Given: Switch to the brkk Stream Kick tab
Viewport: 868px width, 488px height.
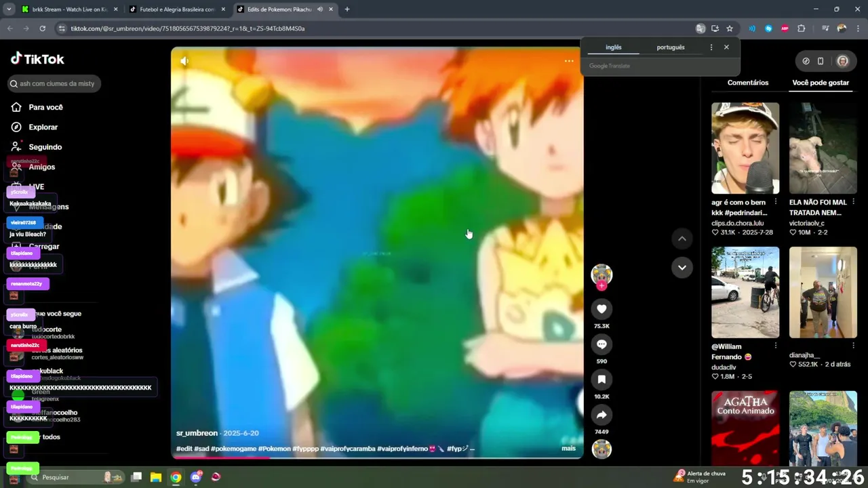Looking at the screenshot, I should tap(68, 9).
